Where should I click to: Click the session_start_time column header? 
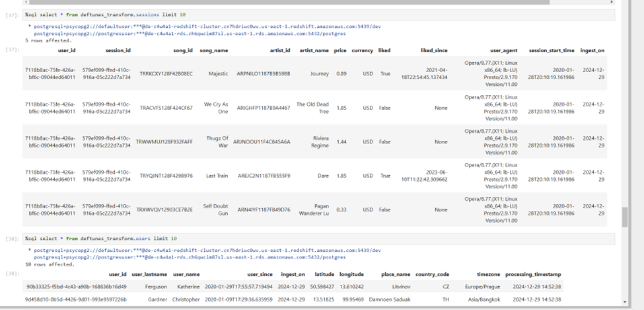[552, 50]
